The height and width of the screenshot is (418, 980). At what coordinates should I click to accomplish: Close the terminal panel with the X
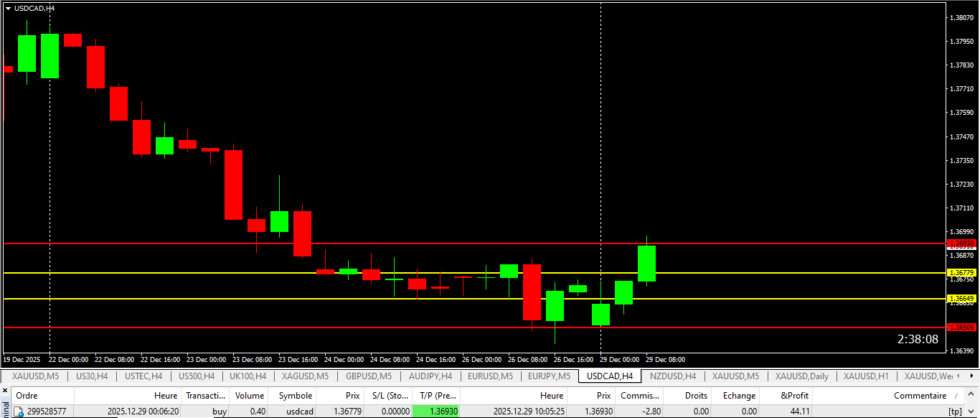(4, 392)
